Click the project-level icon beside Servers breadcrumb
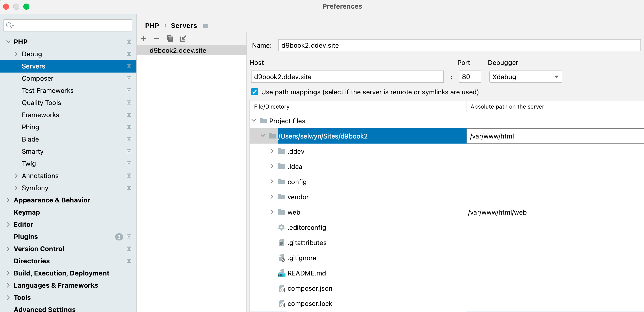 pyautogui.click(x=206, y=26)
